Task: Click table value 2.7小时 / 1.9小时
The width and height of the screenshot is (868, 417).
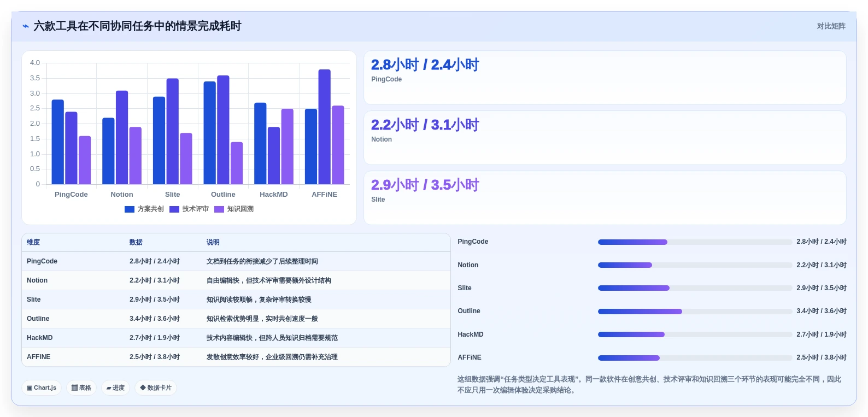Action: (x=155, y=338)
